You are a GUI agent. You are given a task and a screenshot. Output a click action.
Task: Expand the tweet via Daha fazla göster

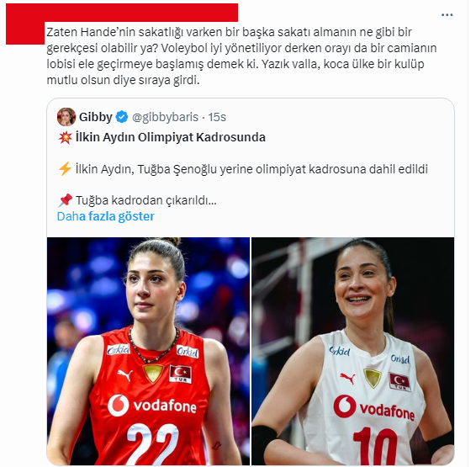tap(106, 216)
